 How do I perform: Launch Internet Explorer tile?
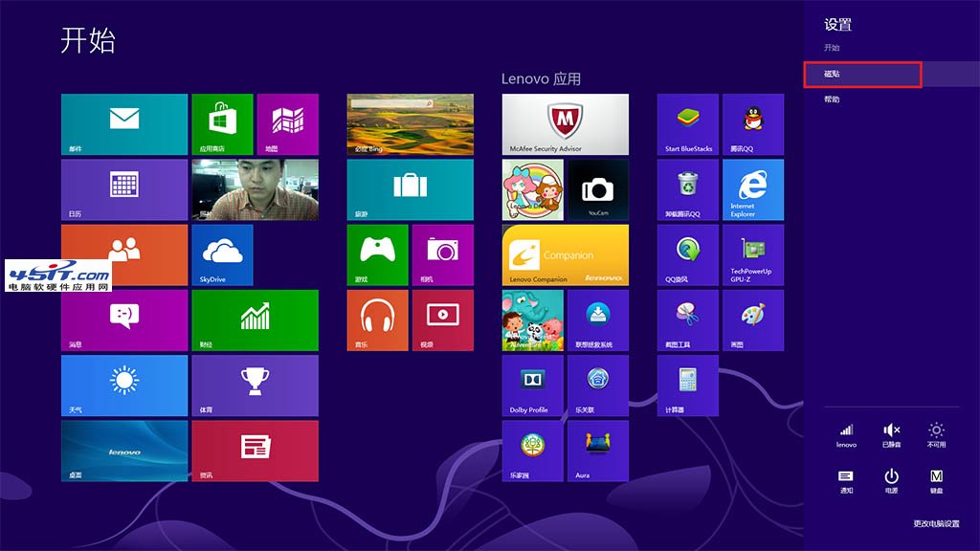coord(752,189)
